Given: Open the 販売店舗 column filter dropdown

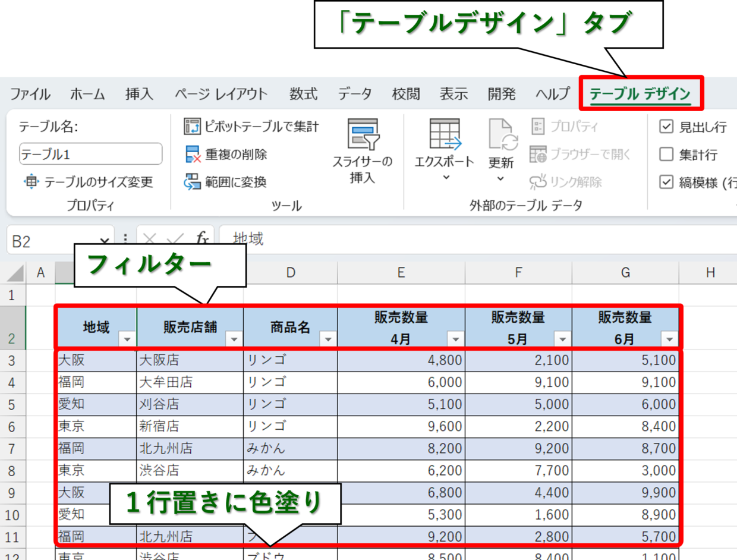Looking at the screenshot, I should point(234,339).
